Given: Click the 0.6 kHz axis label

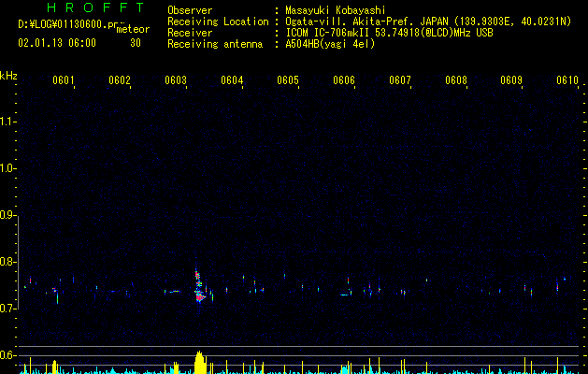Looking at the screenshot, I should tap(7, 355).
